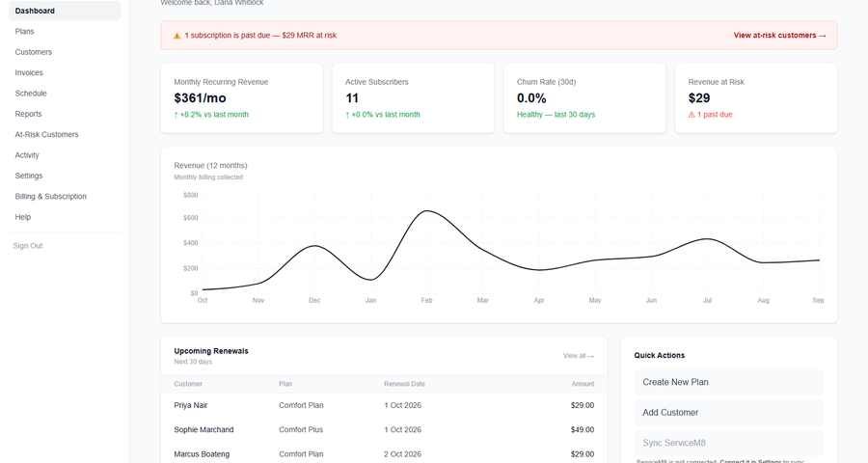
Task: Click the Add Customer button
Action: pos(728,413)
